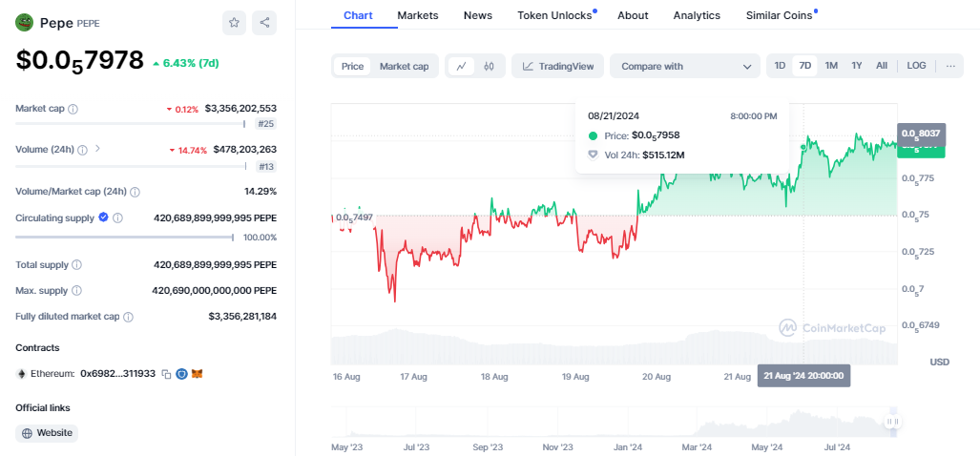Click the volume value $478,203,263
The height and width of the screenshot is (456, 980).
click(x=245, y=150)
